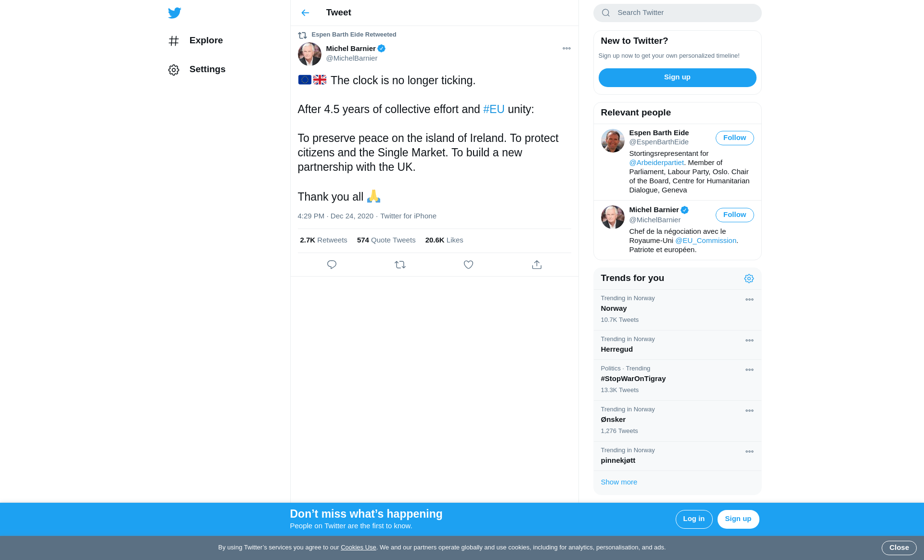This screenshot has height=560, width=924.
Task: Open Espen Barth Eide Retweeted link
Action: click(x=354, y=35)
